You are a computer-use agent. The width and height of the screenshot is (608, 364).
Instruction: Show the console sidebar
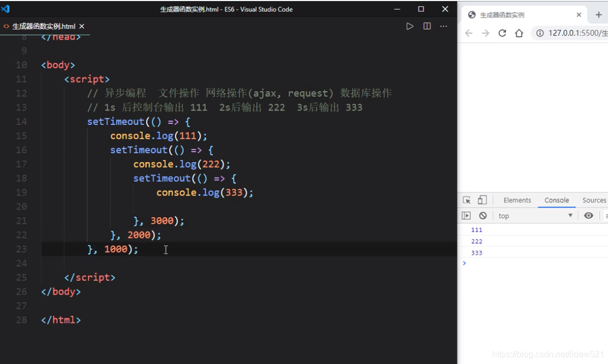tap(466, 216)
